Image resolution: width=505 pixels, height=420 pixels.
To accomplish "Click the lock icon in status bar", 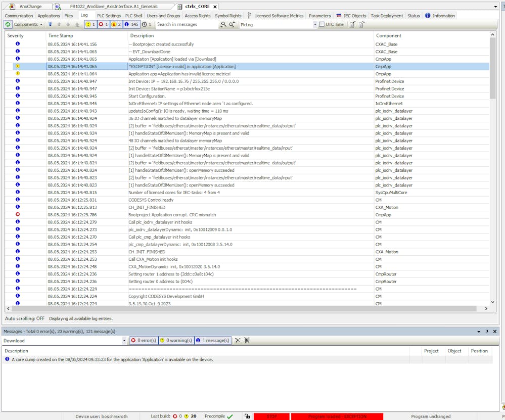I will [x=247, y=416].
